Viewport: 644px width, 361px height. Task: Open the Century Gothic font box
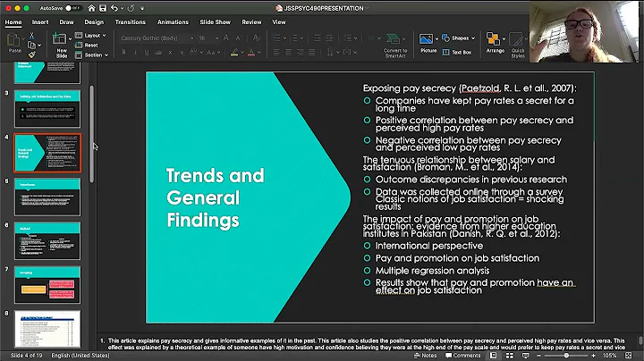click(x=157, y=38)
